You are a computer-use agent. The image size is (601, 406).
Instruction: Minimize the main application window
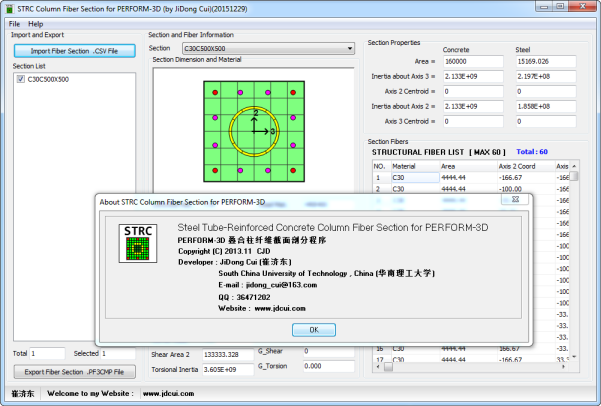544,6
